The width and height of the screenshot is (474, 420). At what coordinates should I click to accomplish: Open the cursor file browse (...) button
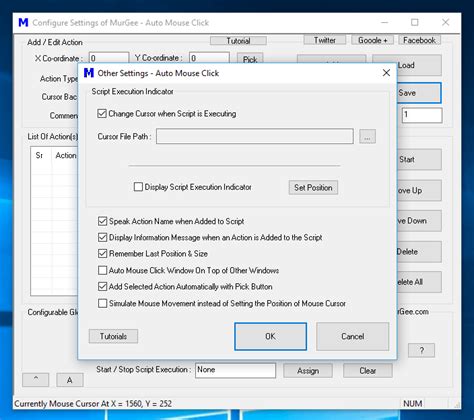[367, 137]
